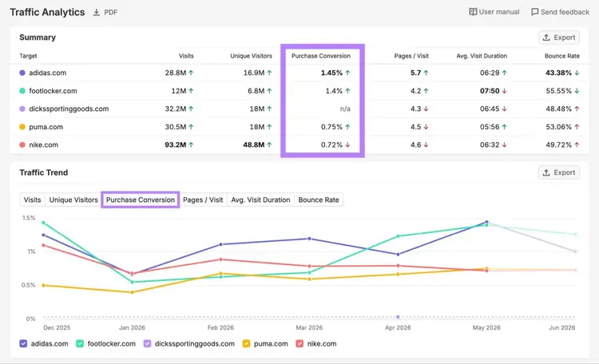Click the Send feedback link
This screenshot has height=364, width=599.
tap(560, 12)
